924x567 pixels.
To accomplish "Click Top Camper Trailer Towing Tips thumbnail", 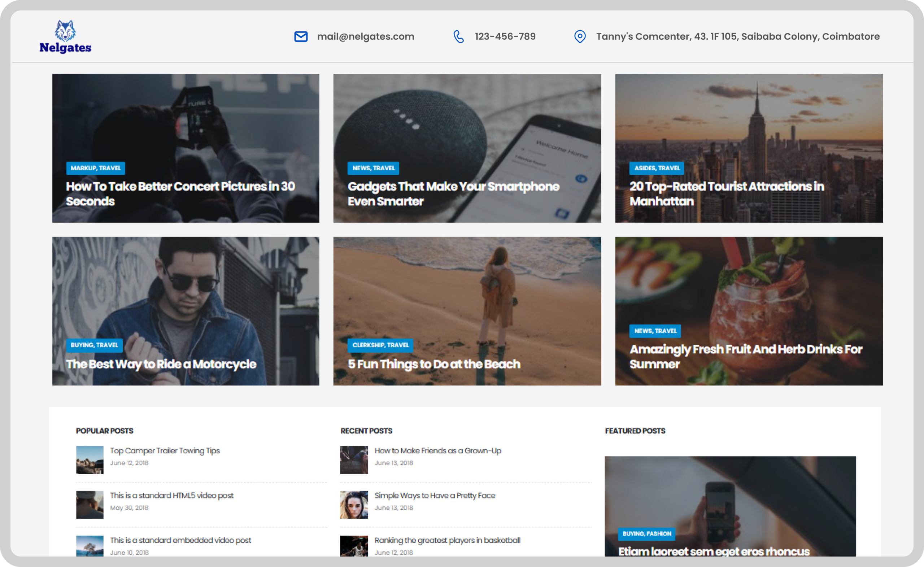I will click(x=90, y=460).
